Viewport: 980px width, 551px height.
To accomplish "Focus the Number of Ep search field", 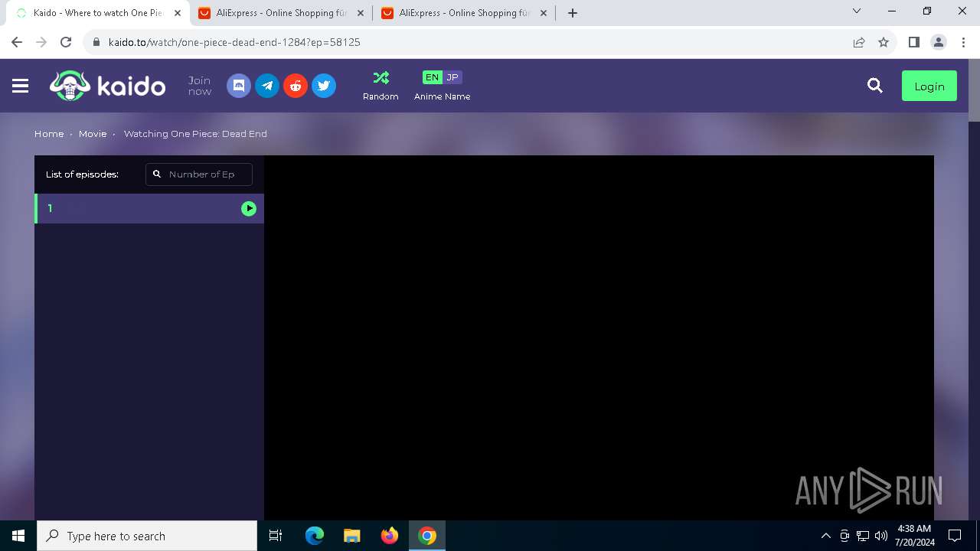I will 199,174.
